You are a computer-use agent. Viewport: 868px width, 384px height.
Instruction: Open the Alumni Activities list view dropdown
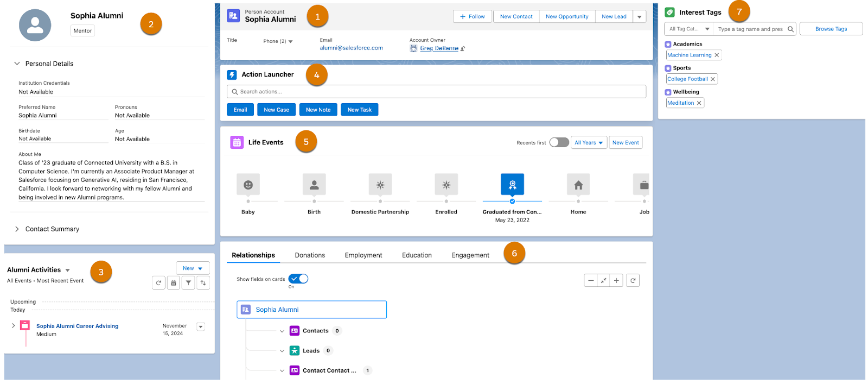point(68,270)
